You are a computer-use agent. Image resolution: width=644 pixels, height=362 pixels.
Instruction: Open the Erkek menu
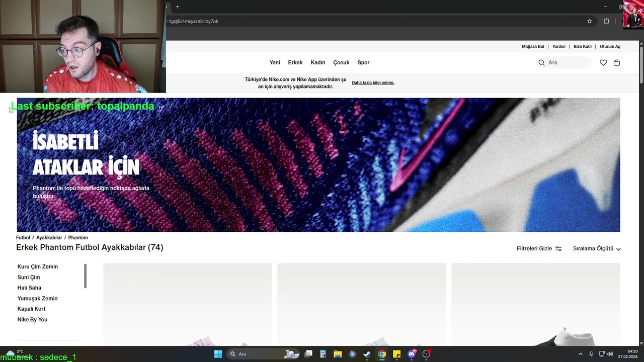(295, 62)
